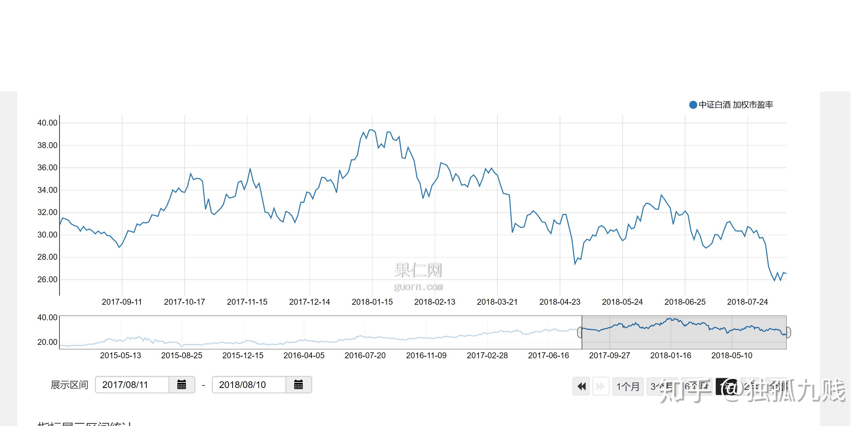Focus the end date field 2018/08/10
The image size is (868, 426).
[249, 384]
